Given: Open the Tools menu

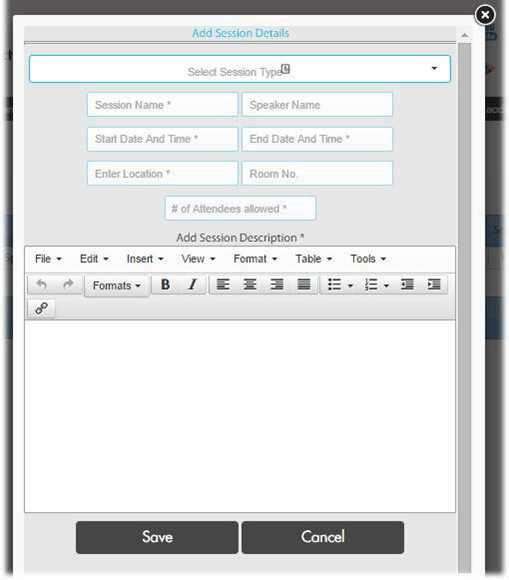Looking at the screenshot, I should 368,259.
